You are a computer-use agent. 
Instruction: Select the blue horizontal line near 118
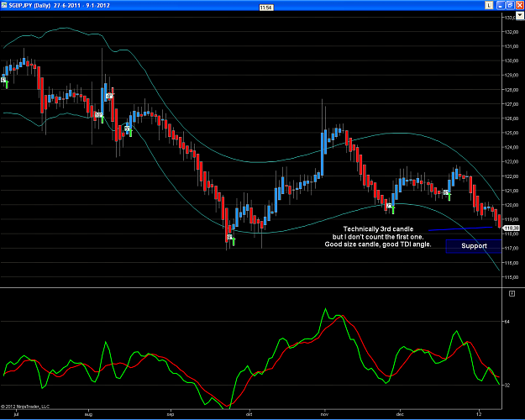tap(460, 228)
